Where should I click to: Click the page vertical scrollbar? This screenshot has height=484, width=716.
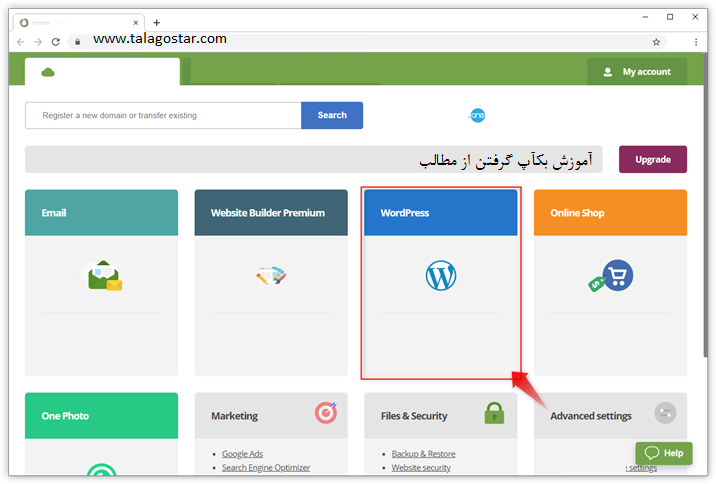pos(705,205)
